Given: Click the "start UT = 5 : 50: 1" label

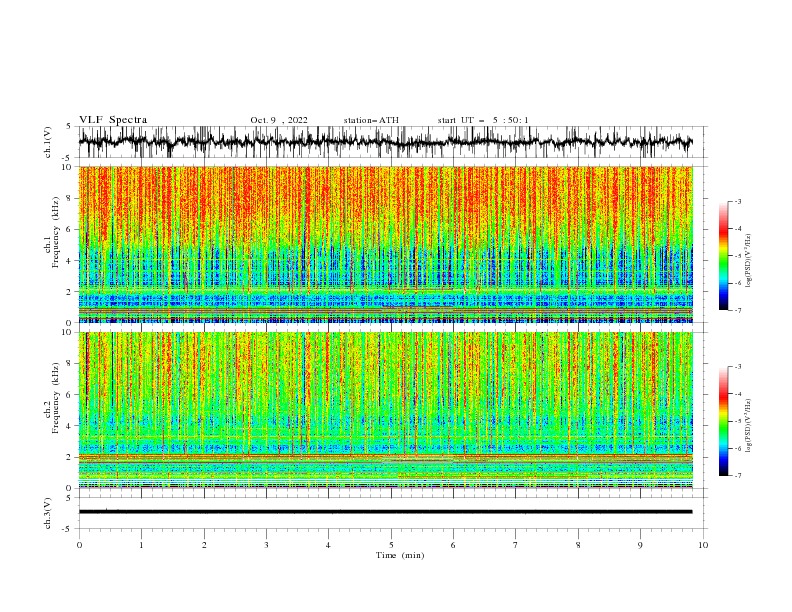Looking at the screenshot, I should (483, 120).
